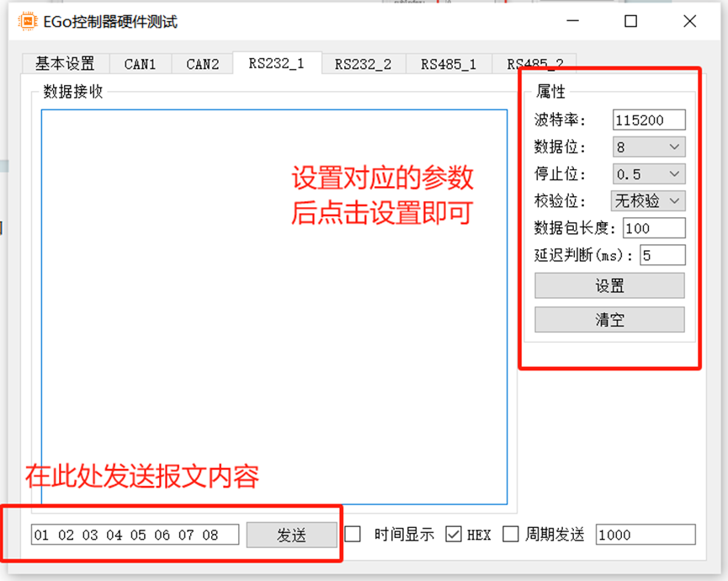Click the 波特率 label
This screenshot has width=728, height=581.
(x=560, y=120)
